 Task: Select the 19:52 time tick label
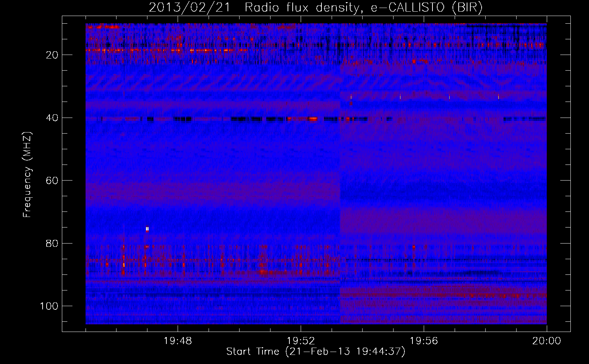(301, 341)
